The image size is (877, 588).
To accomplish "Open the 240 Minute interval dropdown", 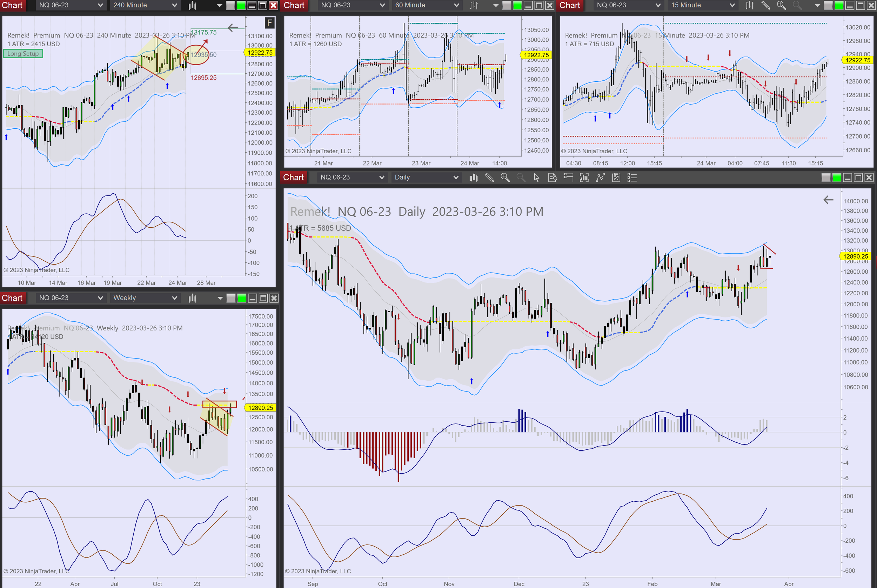I will click(x=145, y=5).
